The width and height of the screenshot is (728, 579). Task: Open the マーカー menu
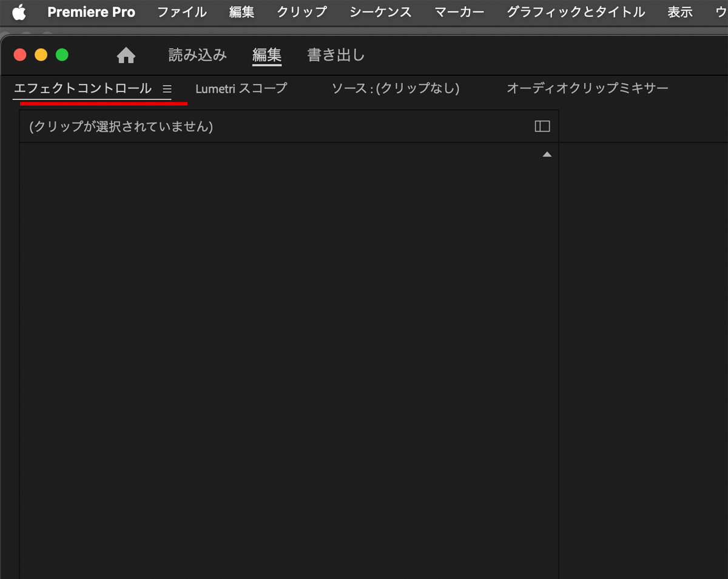[459, 12]
